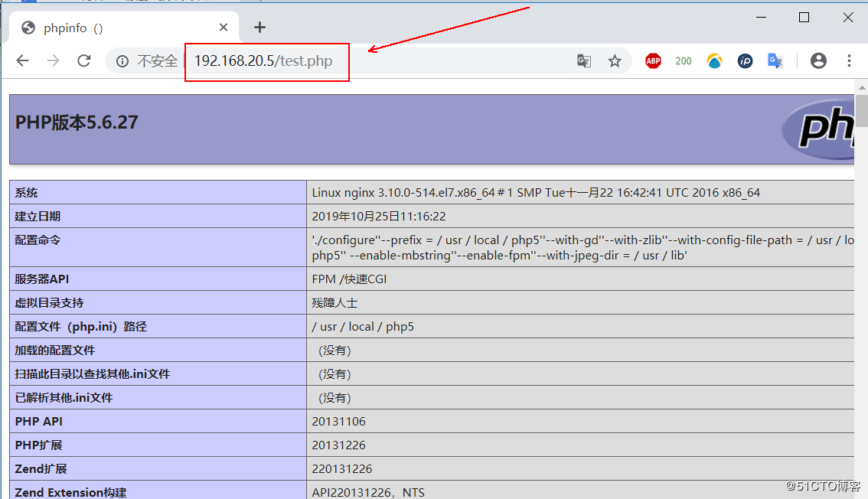Click the 2019年10月25日11:16:22 value

click(x=379, y=217)
